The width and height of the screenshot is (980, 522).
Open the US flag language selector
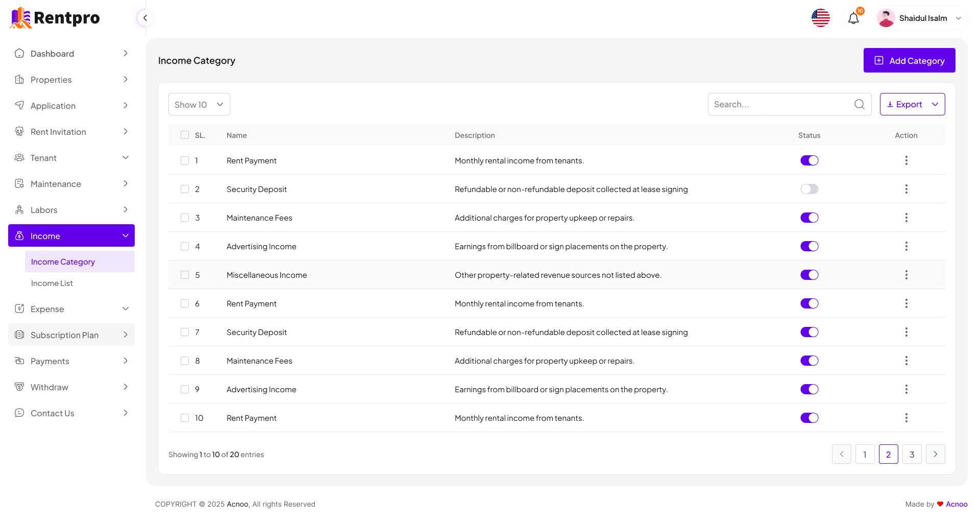(820, 18)
